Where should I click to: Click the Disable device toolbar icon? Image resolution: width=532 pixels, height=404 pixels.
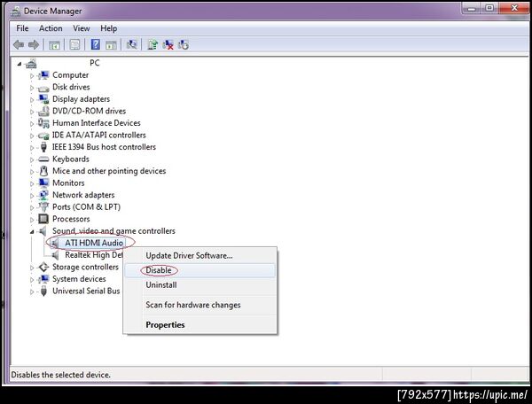[x=184, y=44]
